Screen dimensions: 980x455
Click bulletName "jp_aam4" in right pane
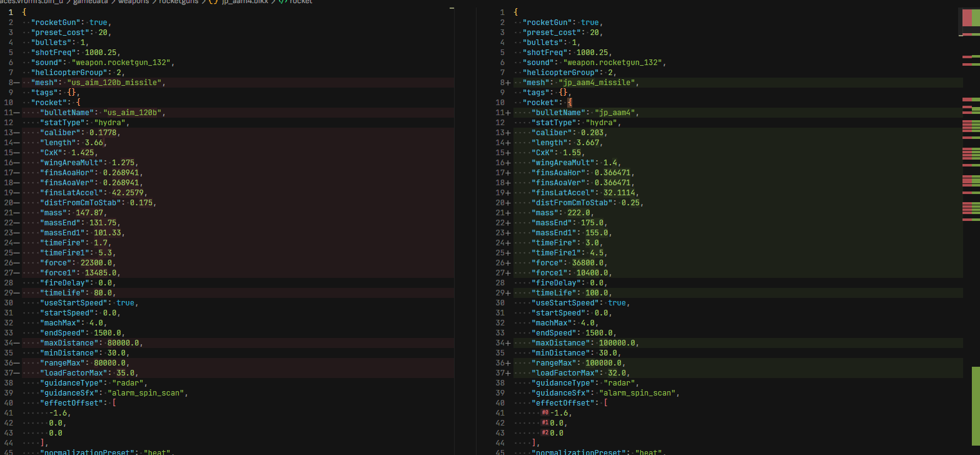[x=616, y=113]
